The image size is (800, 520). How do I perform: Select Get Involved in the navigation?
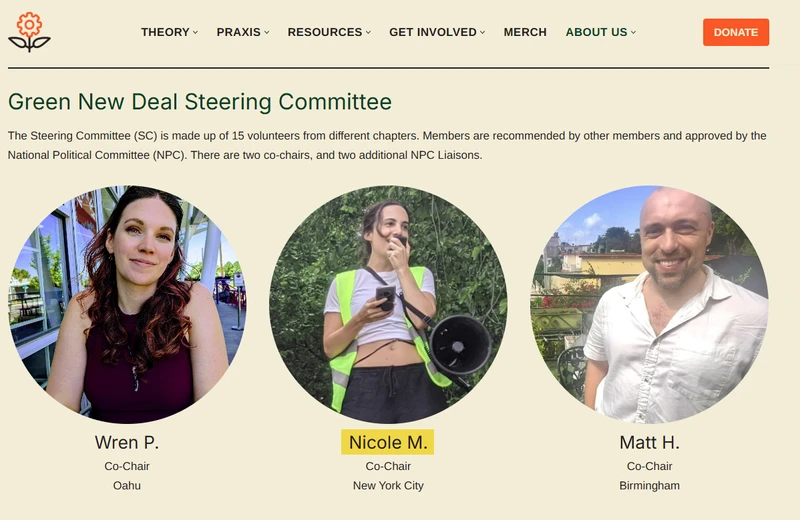tap(433, 32)
